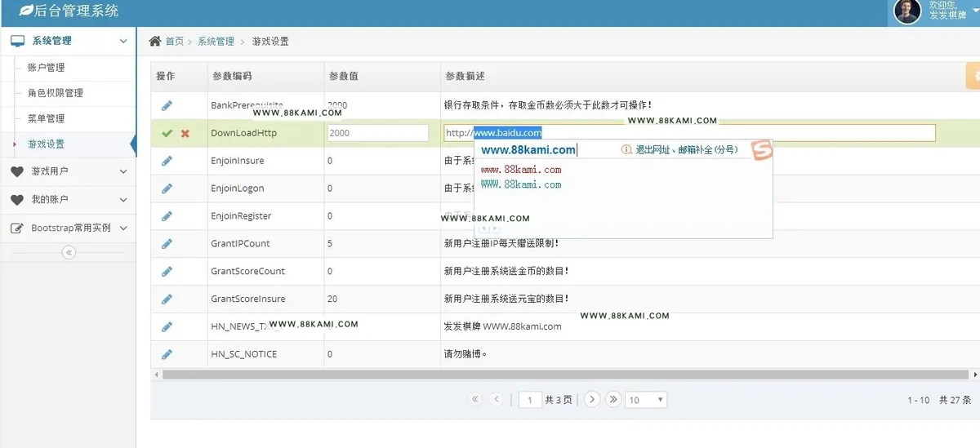Screen dimensions: 980x448
Task: Select 角色权限管理 menu item
Action: click(56, 93)
